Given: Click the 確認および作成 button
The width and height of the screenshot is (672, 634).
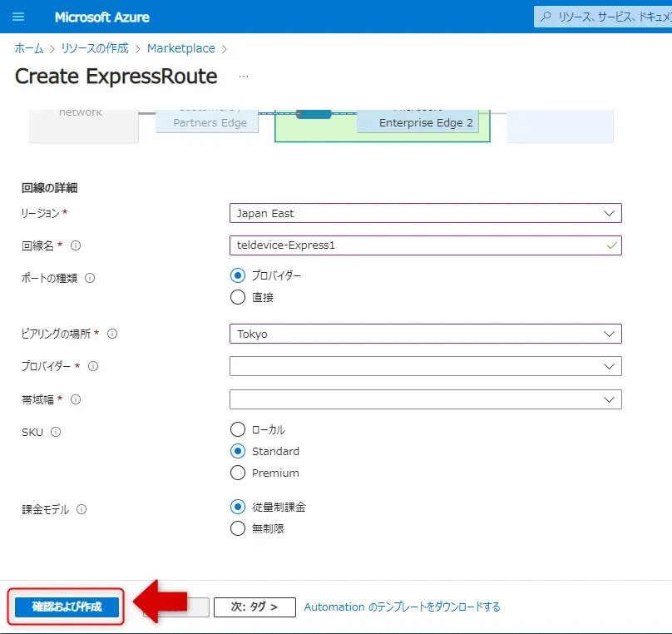Looking at the screenshot, I should click(67, 607).
